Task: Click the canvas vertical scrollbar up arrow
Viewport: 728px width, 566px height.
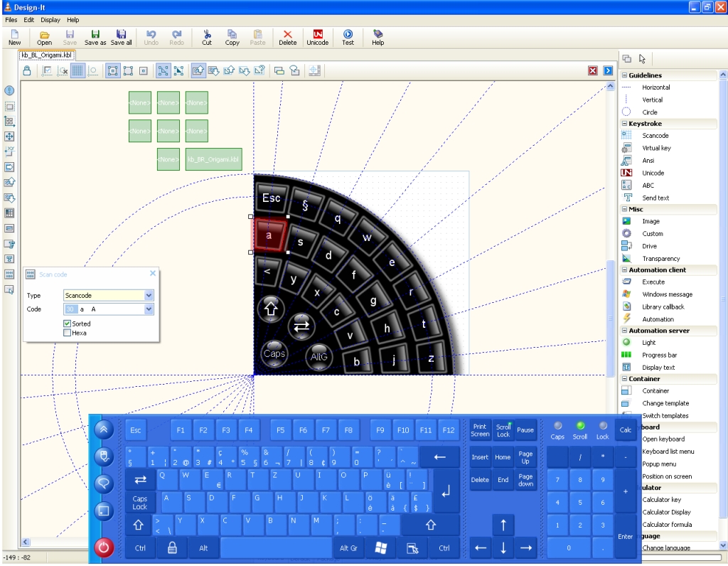Action: click(x=610, y=86)
